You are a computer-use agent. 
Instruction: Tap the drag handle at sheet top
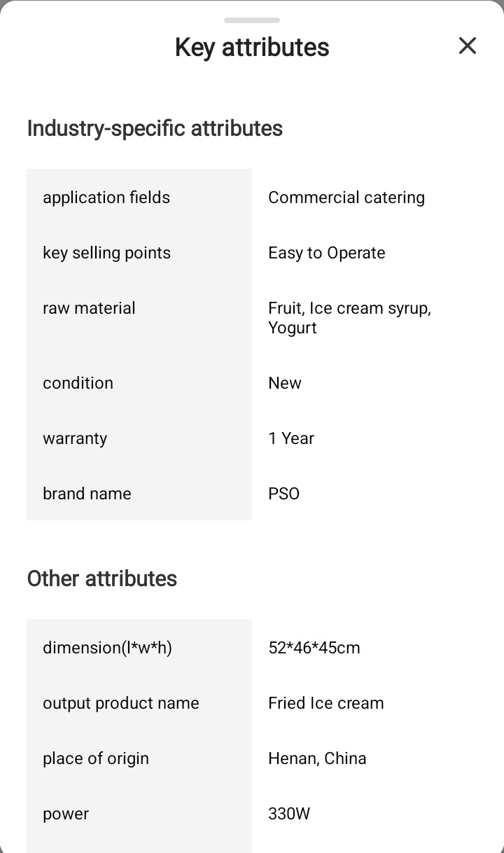pos(252,20)
